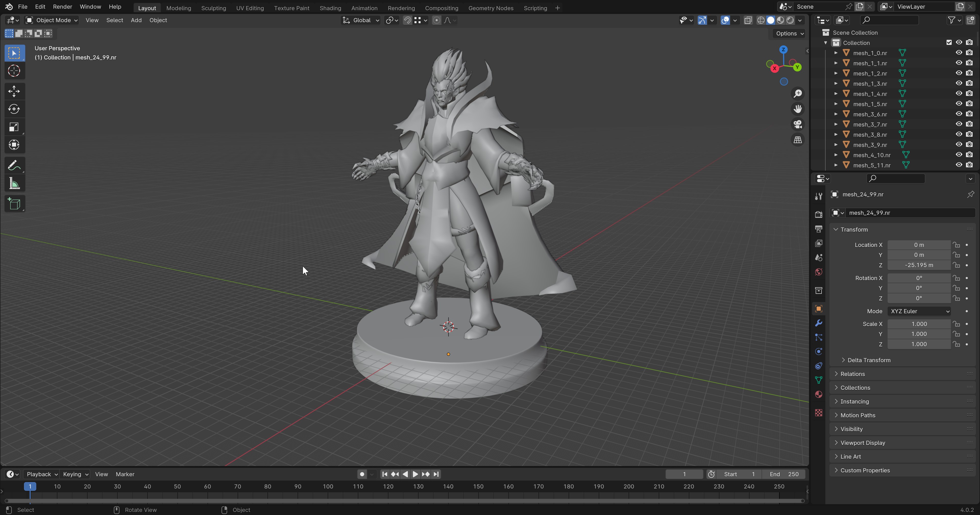Screen dimensions: 980x515
Task: Select the Annotate pencil tool
Action: pyautogui.click(x=14, y=166)
